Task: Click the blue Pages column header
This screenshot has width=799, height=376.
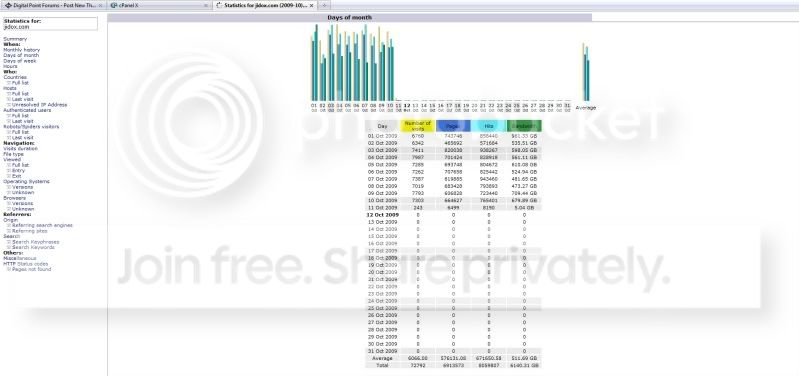Action: point(453,126)
